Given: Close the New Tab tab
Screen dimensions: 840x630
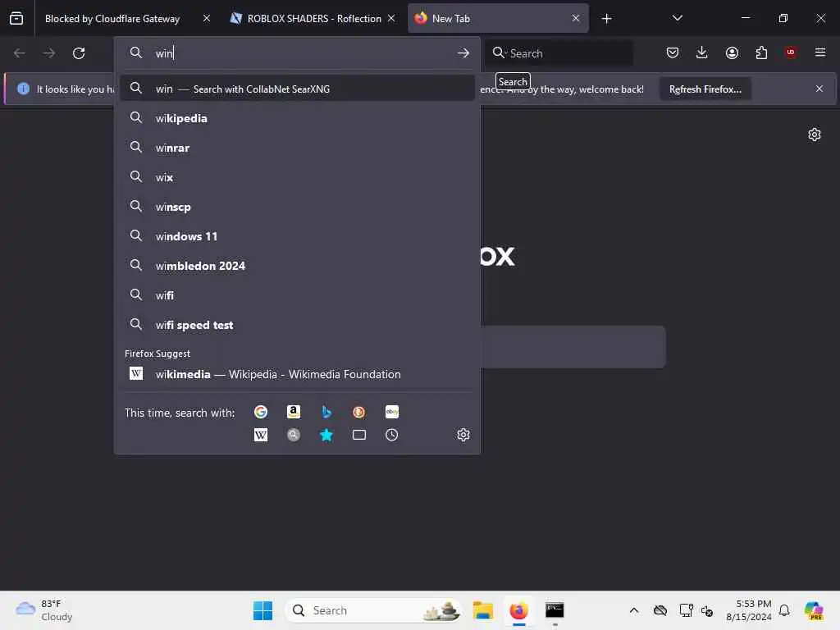Looking at the screenshot, I should (575, 18).
